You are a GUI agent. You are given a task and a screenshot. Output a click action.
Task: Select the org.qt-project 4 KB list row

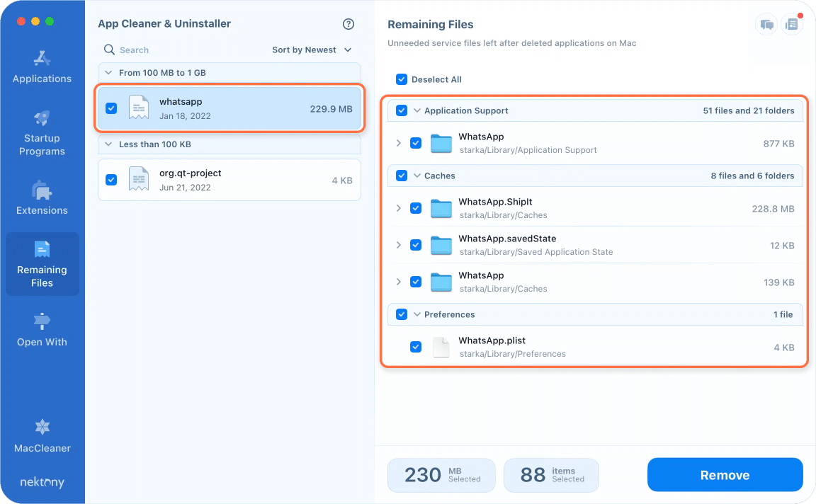click(229, 179)
